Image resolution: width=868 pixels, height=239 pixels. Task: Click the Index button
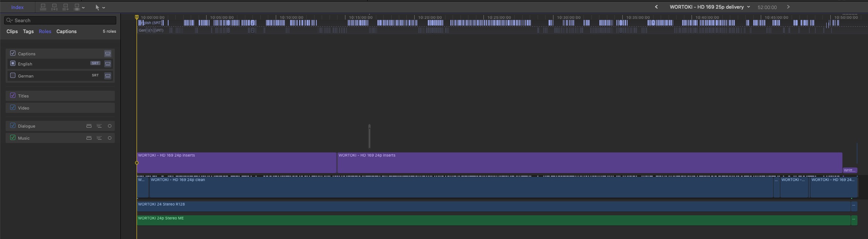[x=17, y=7]
